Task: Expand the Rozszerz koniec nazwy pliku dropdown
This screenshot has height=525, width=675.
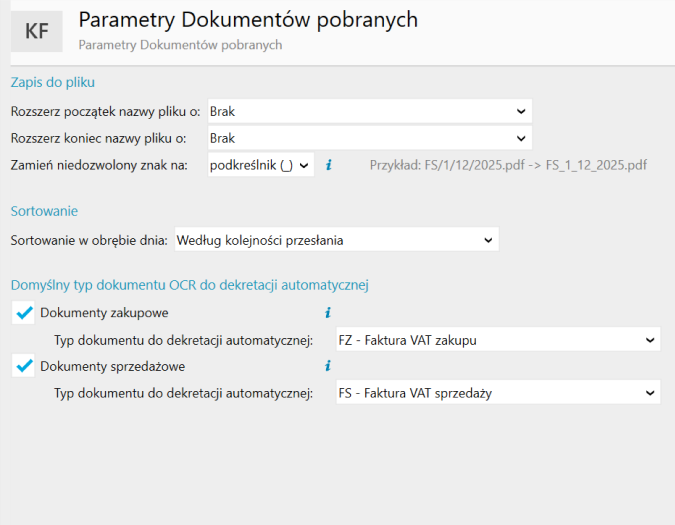Action: click(x=370, y=138)
